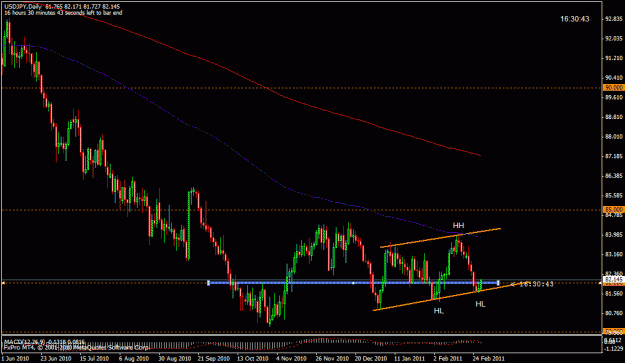Screen dimensions: 625x363
Task: Click the 23 Jun 2010 date label
Action: [x=55, y=359]
